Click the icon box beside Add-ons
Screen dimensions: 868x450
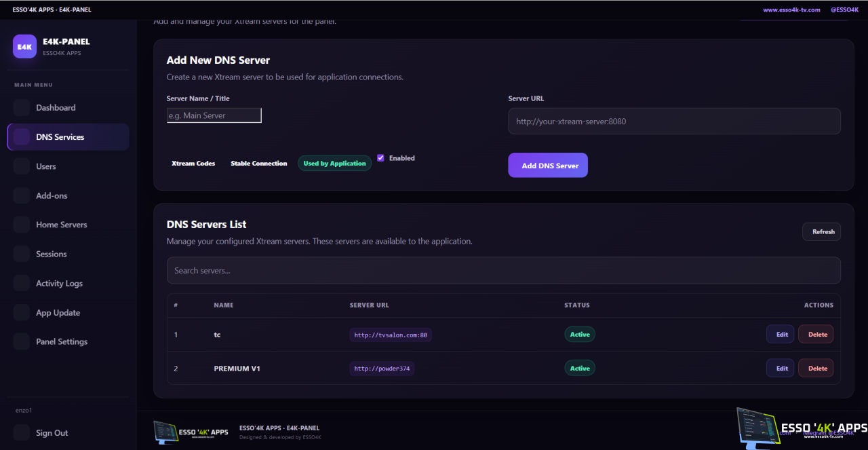tap(22, 195)
